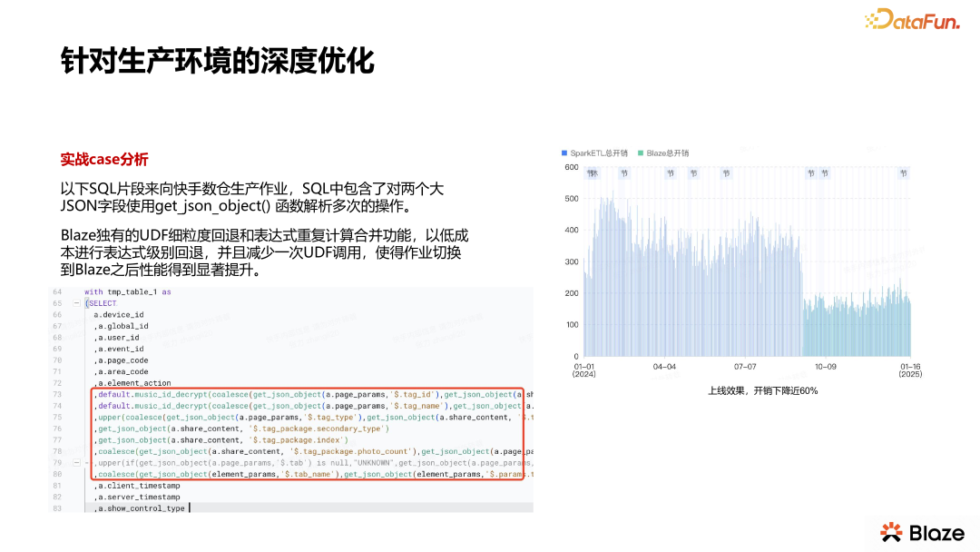The image size is (980, 552).
Task: Click the code line ,a.server_timestamp
Action: point(137,497)
